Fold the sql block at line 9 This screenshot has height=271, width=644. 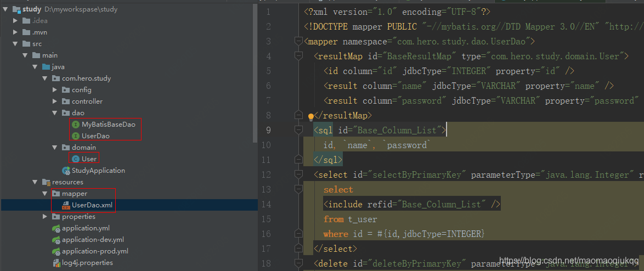click(x=298, y=130)
